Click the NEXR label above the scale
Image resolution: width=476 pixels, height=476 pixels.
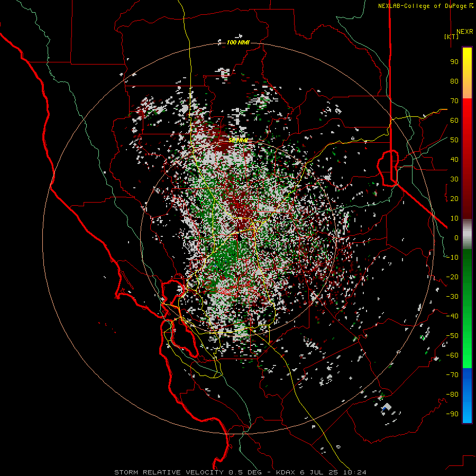pyautogui.click(x=465, y=31)
